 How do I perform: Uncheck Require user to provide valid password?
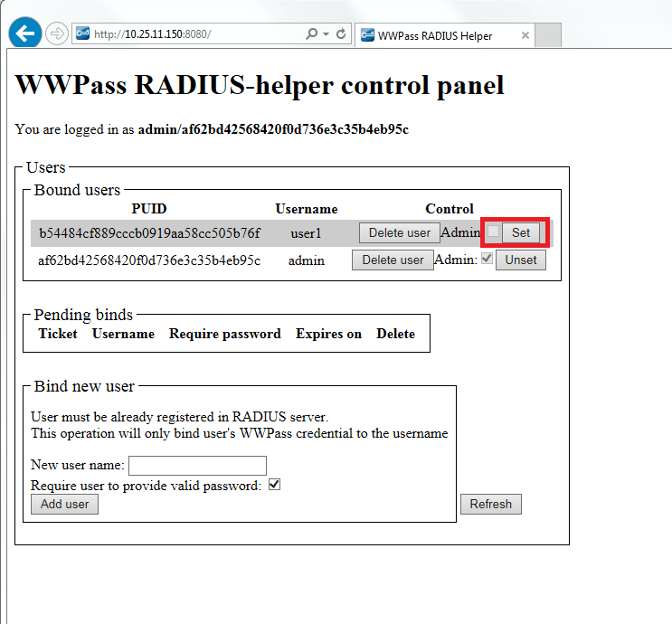point(275,485)
